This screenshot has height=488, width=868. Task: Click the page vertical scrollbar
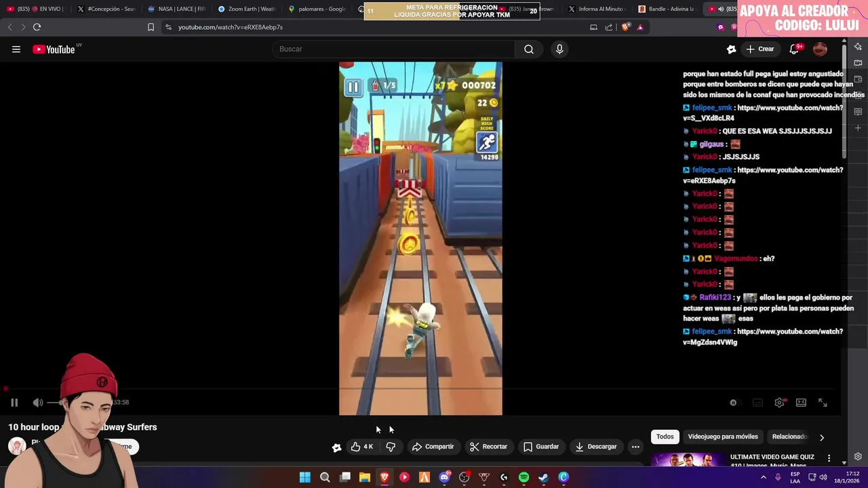click(844, 102)
